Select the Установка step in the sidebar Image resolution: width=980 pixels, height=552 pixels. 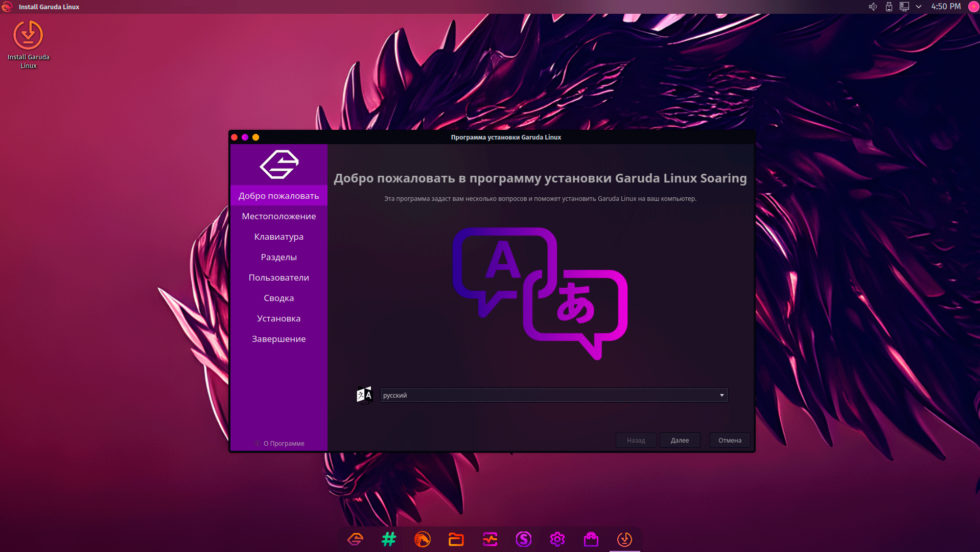pos(279,318)
